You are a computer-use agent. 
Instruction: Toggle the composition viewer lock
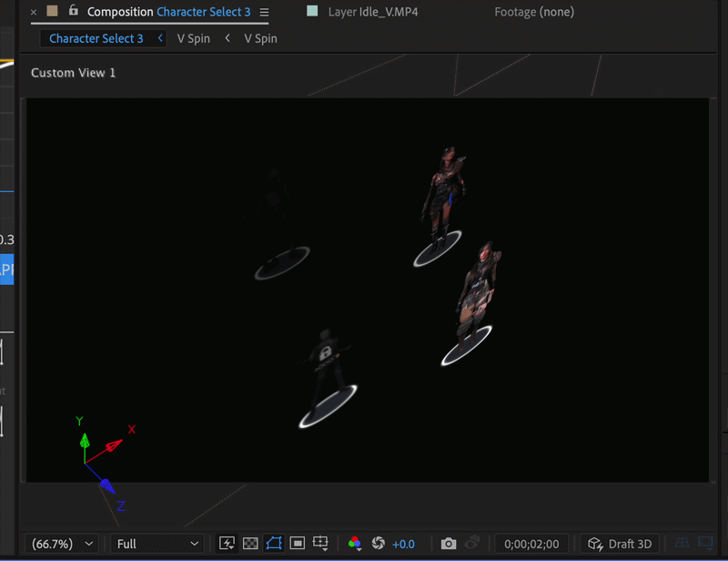(x=74, y=11)
